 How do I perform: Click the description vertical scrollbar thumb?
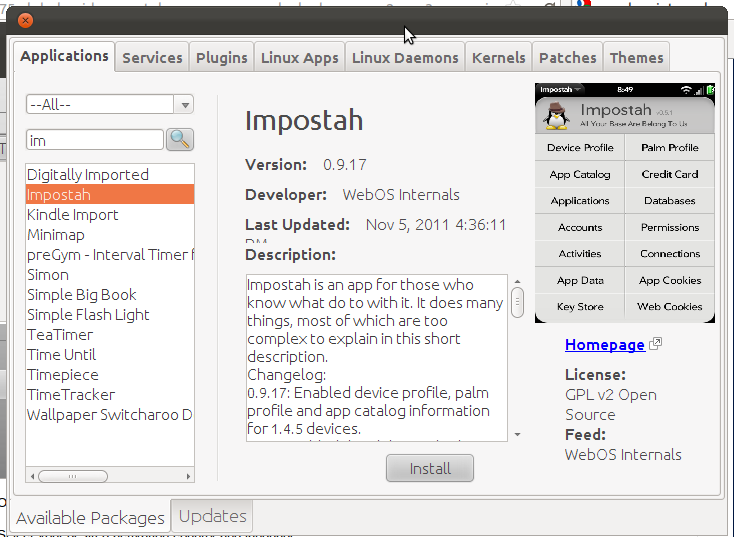tap(517, 302)
